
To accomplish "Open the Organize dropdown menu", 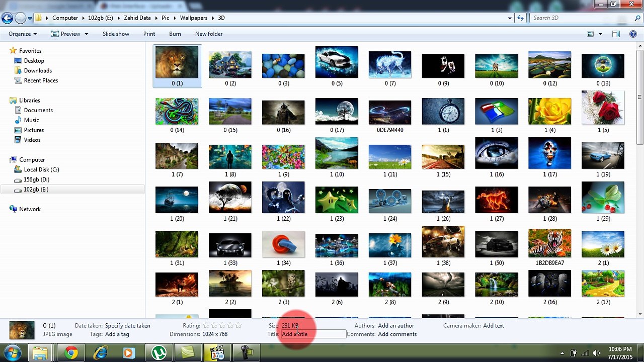I will pyautogui.click(x=23, y=34).
